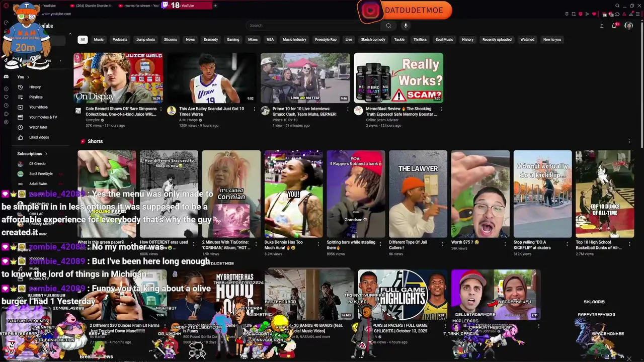
Task: Select the Recently uploaded chip
Action: click(497, 39)
